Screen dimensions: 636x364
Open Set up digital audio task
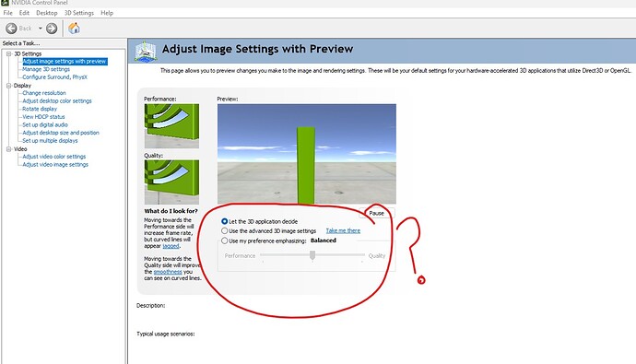point(45,124)
